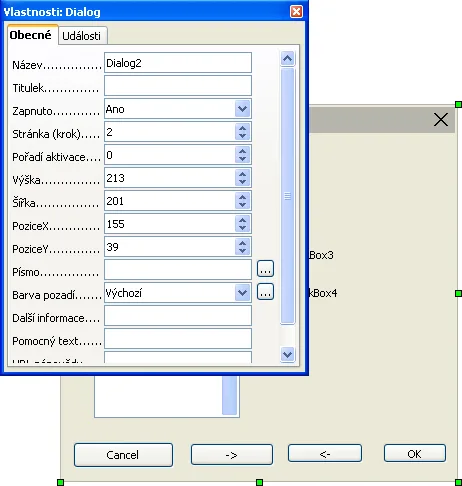
Task: Expand the Zapnuto dropdown
Action: click(x=242, y=109)
